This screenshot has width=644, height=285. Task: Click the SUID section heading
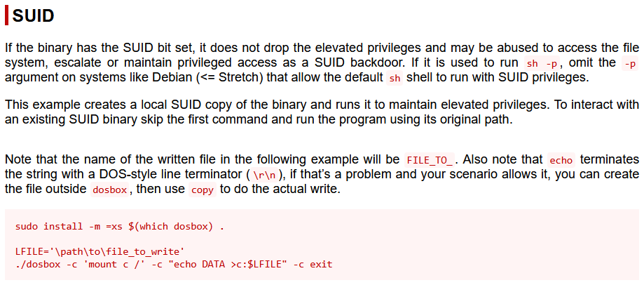pos(33,16)
